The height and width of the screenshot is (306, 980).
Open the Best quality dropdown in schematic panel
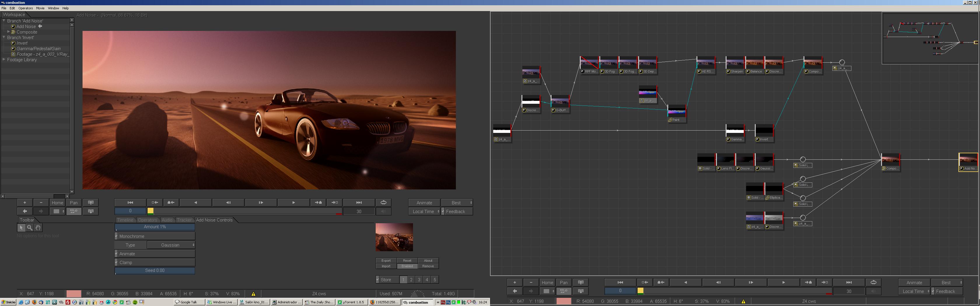[x=947, y=282]
